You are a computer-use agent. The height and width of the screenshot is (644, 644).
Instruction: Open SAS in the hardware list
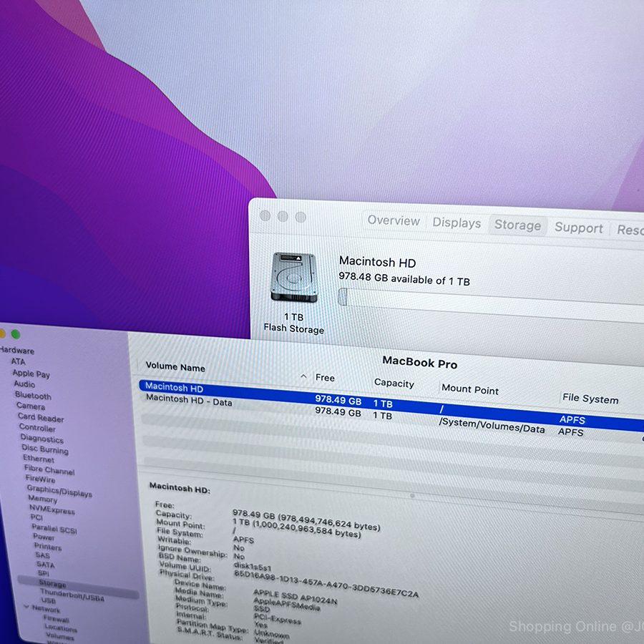42,555
